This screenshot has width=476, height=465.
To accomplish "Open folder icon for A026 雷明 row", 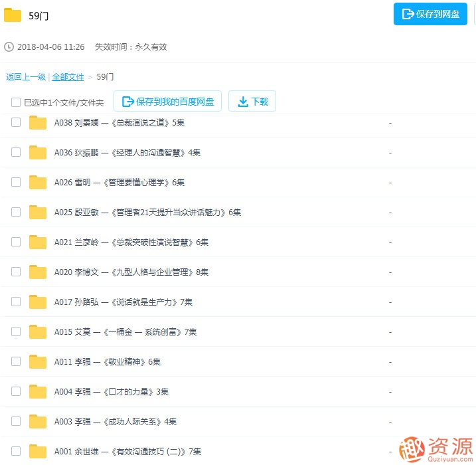I will (38, 182).
